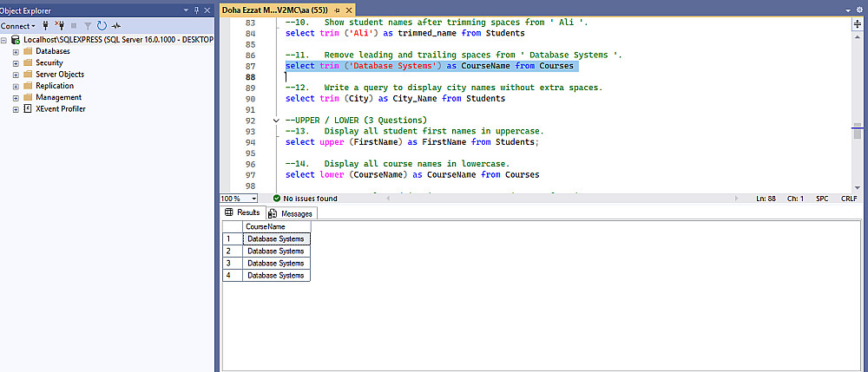Collapse the Localhost\SQLEXPRESS server node
The image size is (868, 372).
coord(4,40)
